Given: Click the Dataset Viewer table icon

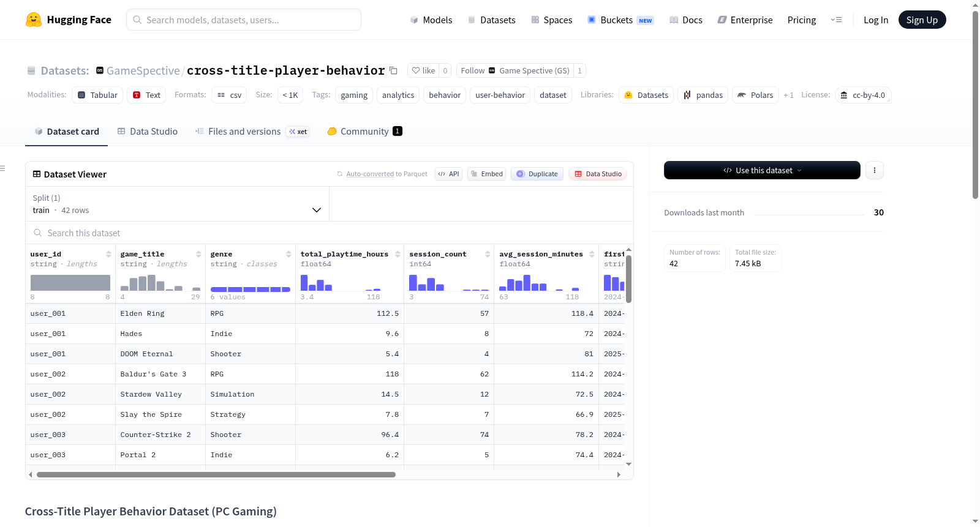Looking at the screenshot, I should click(37, 174).
